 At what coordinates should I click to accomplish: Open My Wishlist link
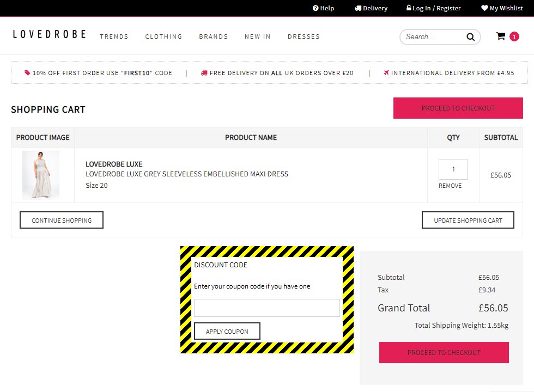tap(502, 8)
